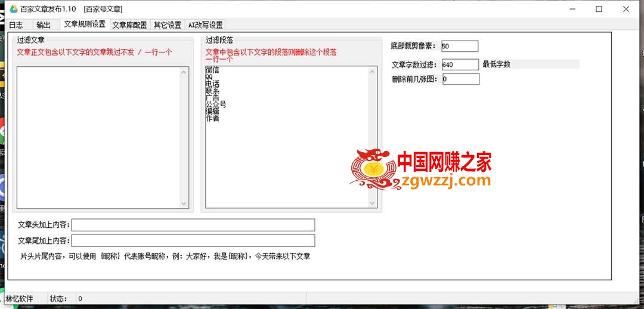
Task: Focus the 底部裁剪像素 field
Action: 460,46
